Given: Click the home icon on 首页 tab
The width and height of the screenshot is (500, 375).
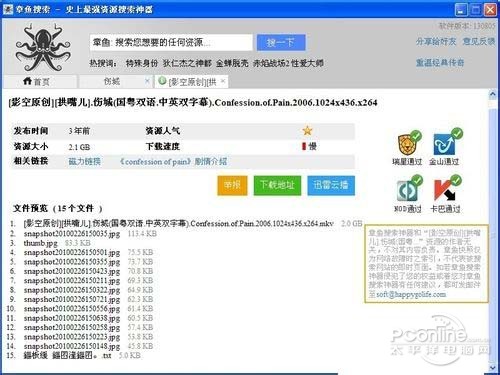Looking at the screenshot, I should tap(27, 81).
